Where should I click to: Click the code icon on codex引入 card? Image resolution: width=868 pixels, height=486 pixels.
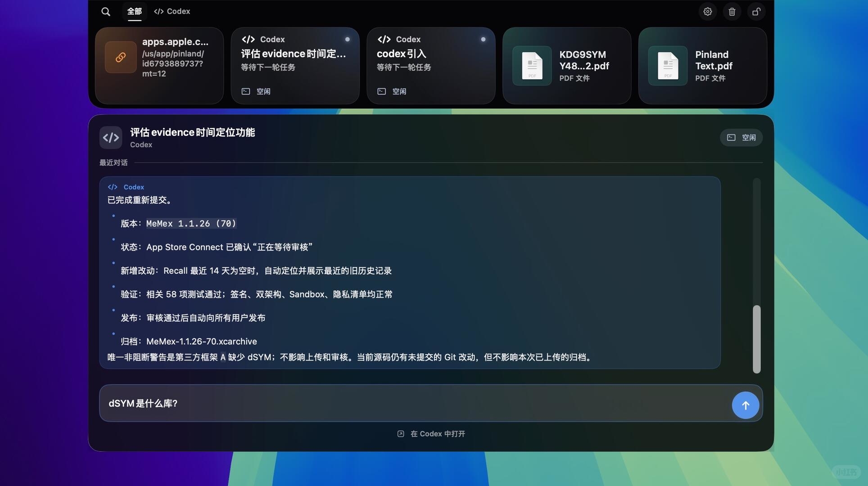point(384,40)
